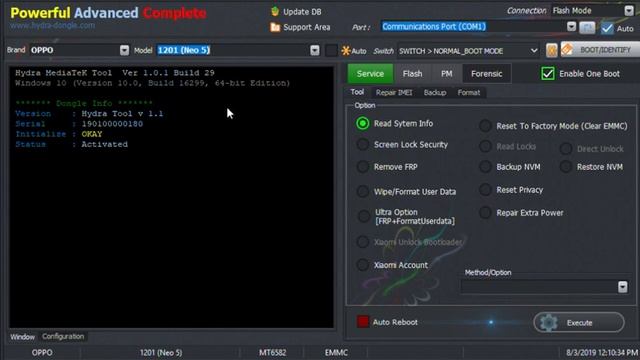Viewport: 640px width, 360px height.
Task: Click the star Auto icon next to Model
Action: pos(346,51)
